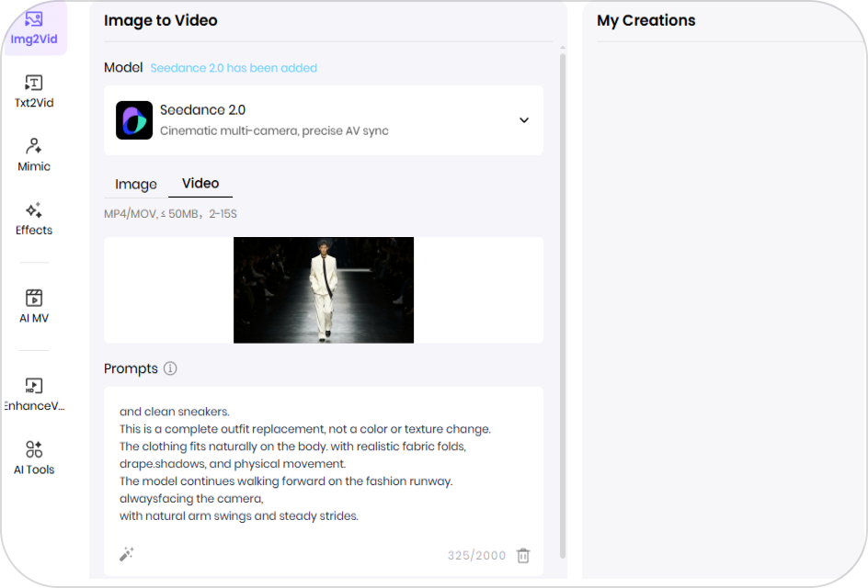The image size is (868, 588).
Task: Open the AI MV sidebar tool
Action: (34, 307)
